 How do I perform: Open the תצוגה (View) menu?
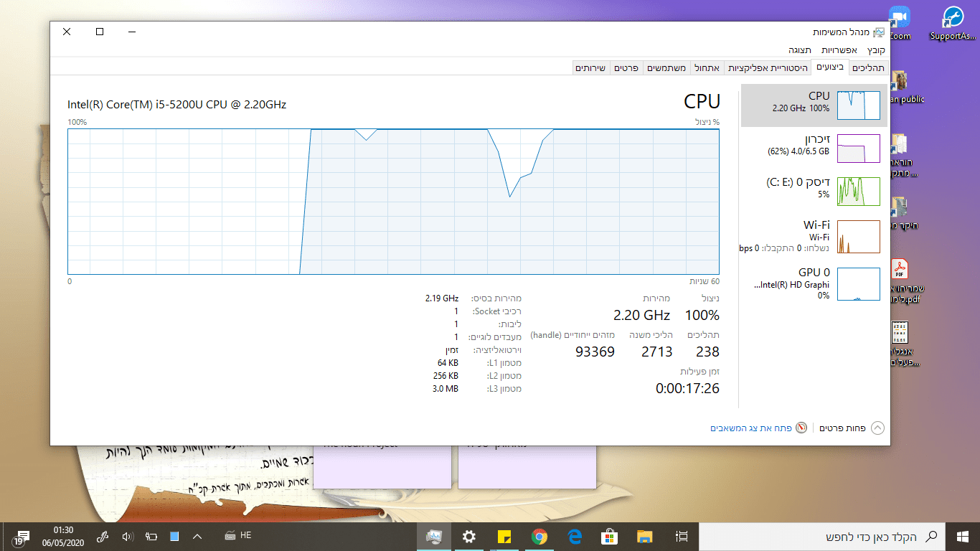click(800, 50)
